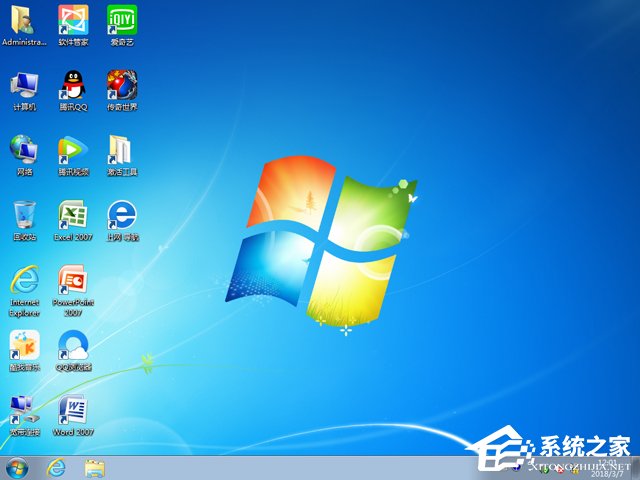
Task: Open the Word 2007 shortcut
Action: pos(73,410)
